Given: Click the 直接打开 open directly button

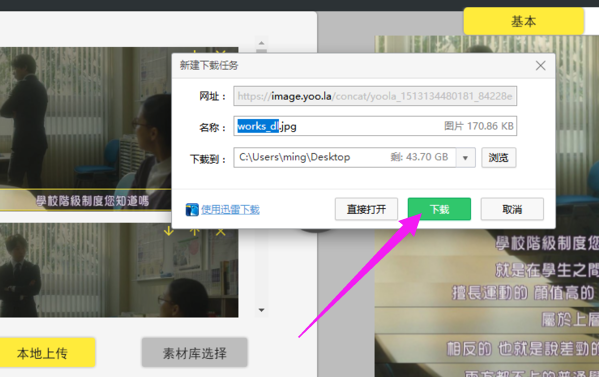Looking at the screenshot, I should coord(366,209).
